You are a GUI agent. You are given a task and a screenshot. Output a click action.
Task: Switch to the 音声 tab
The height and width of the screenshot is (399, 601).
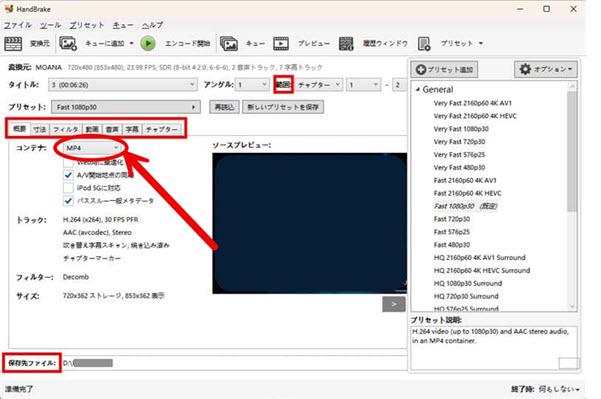[x=112, y=129]
